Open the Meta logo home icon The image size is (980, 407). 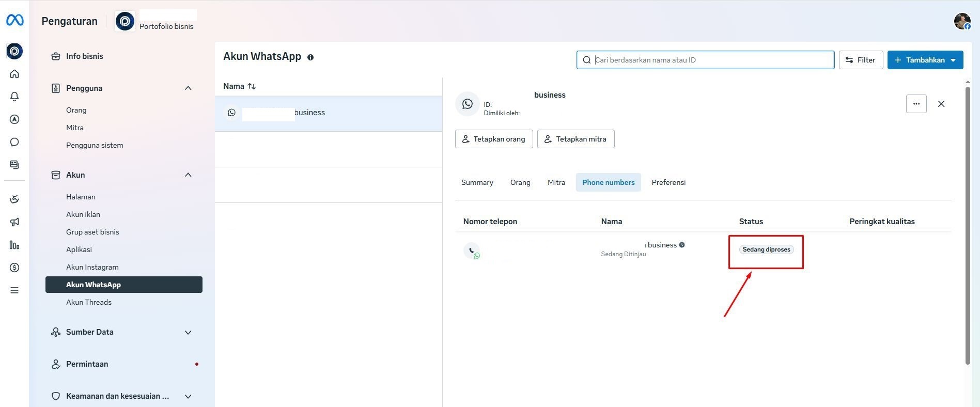[x=14, y=20]
